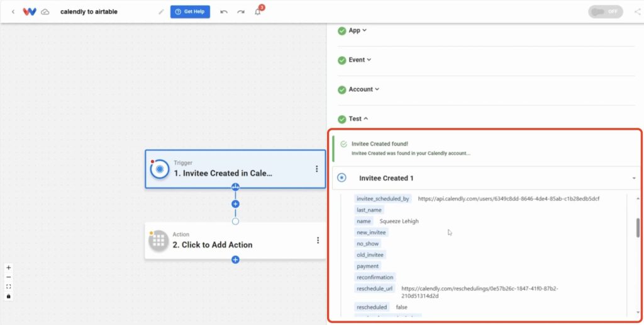Toggle the canvas lock icon
Image resolution: width=644 pixels, height=325 pixels.
tap(9, 296)
